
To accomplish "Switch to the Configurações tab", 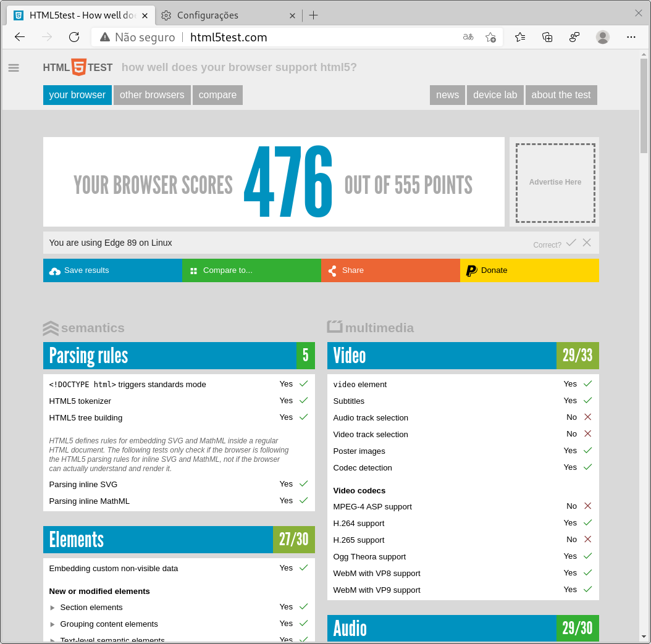I will (x=229, y=15).
